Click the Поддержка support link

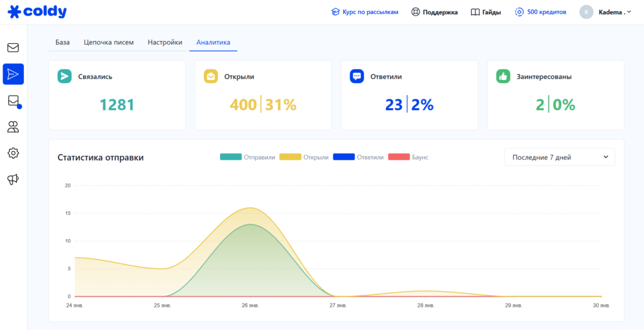[x=435, y=12]
